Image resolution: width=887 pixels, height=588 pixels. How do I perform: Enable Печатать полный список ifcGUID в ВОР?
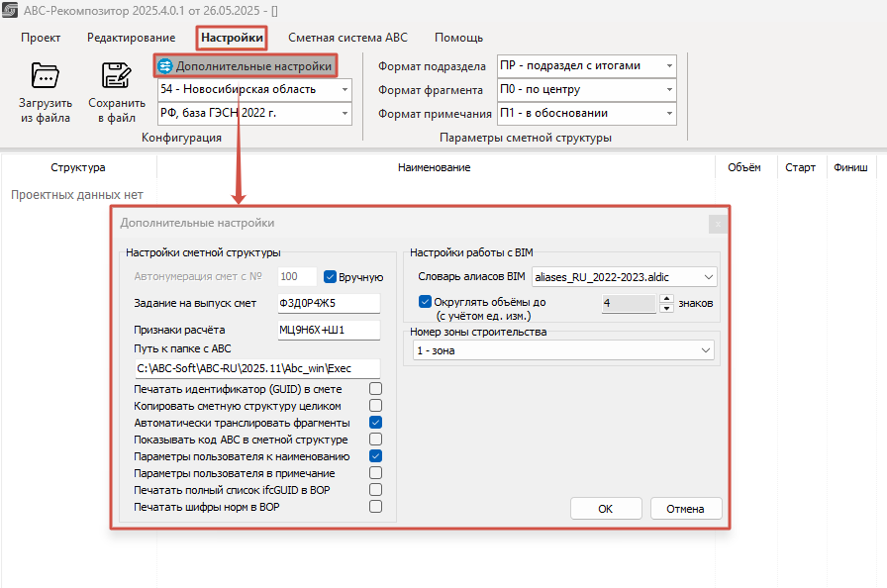[375, 490]
